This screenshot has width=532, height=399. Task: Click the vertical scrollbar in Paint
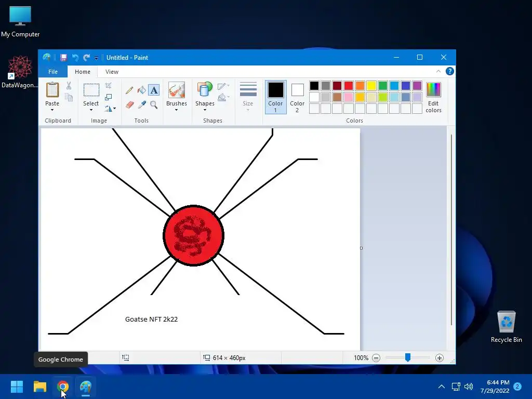coord(451,230)
